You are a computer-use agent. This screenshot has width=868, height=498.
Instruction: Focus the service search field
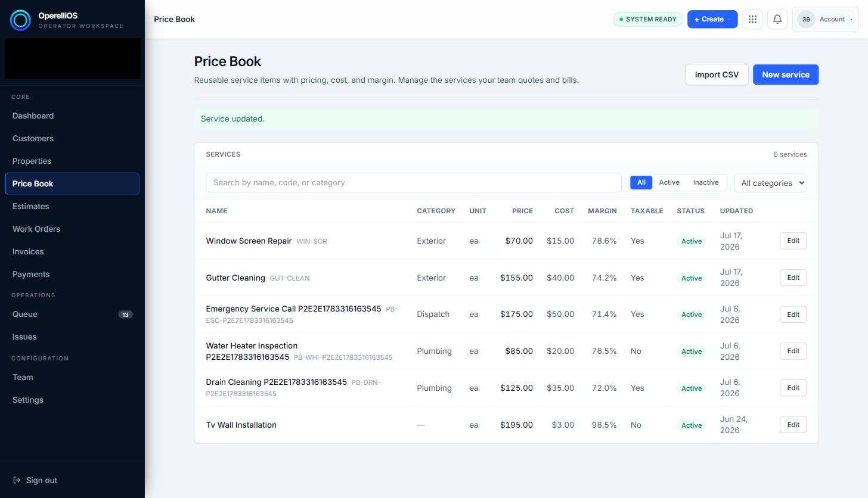click(x=414, y=182)
